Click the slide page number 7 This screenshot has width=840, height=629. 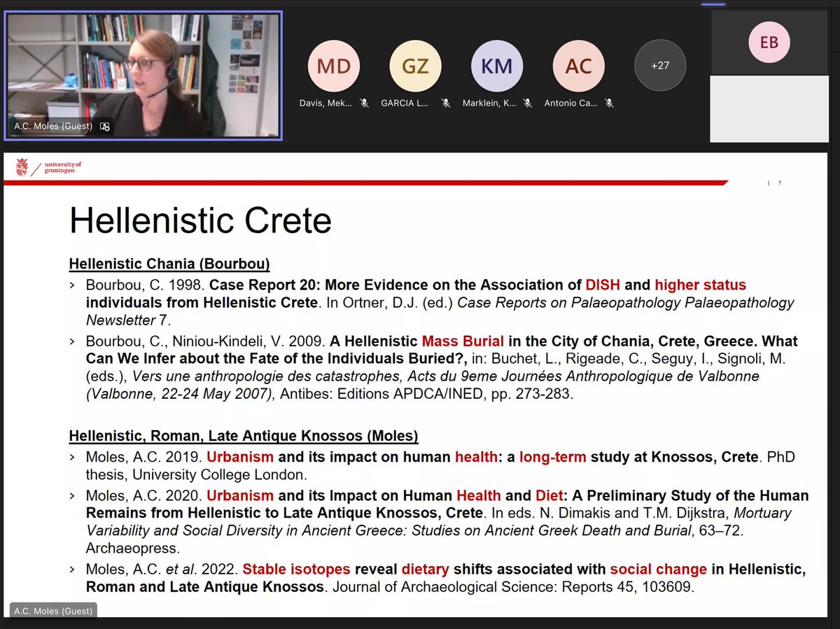[x=779, y=183]
